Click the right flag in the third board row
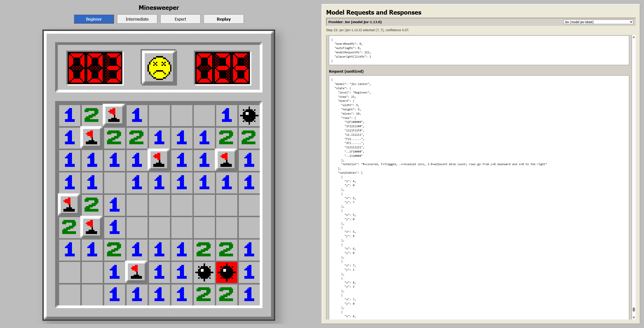 [x=226, y=160]
